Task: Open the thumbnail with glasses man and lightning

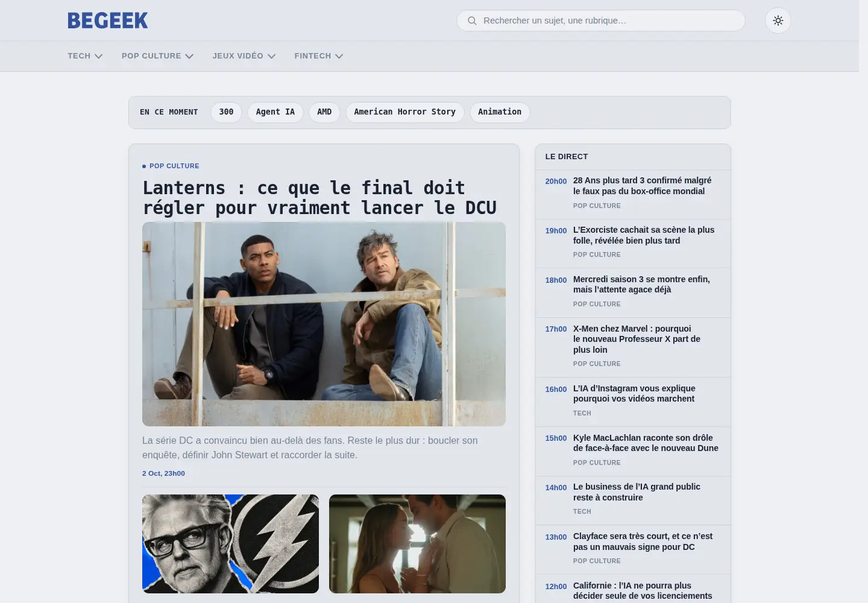Action: click(x=230, y=544)
